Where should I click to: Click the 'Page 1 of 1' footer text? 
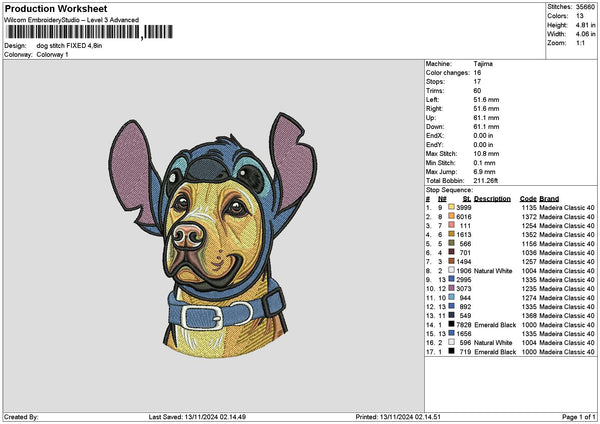click(x=579, y=417)
